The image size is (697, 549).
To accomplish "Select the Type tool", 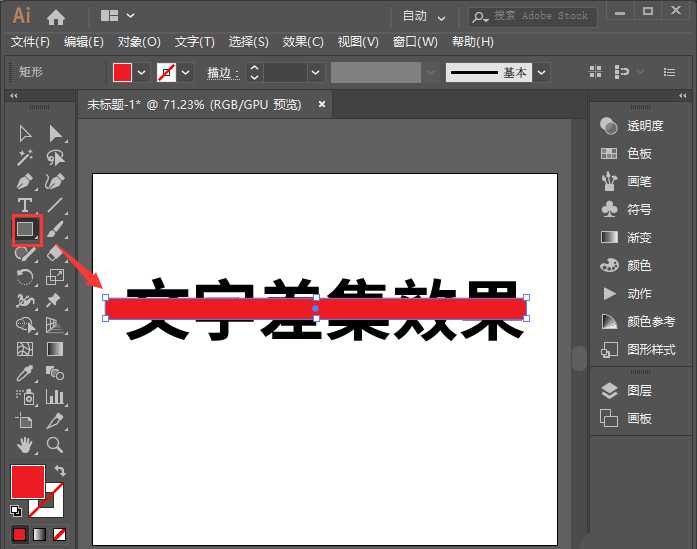I will click(x=25, y=205).
